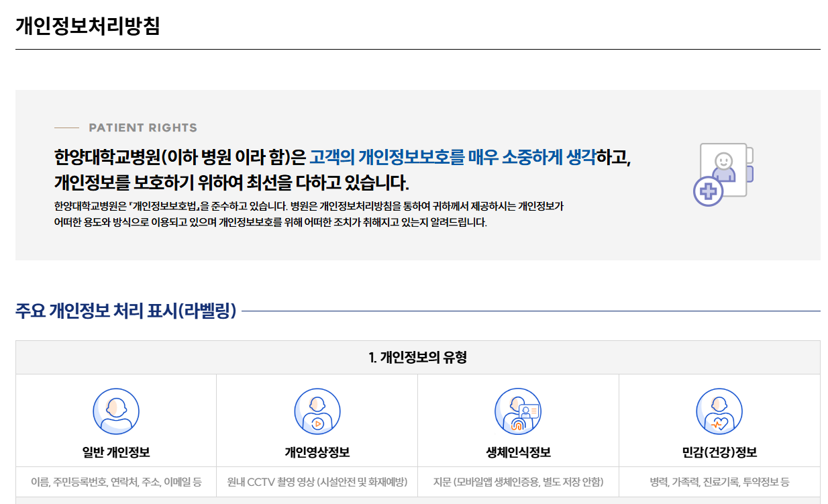Click the 생체인식정보 fingerprint icon

click(518, 411)
